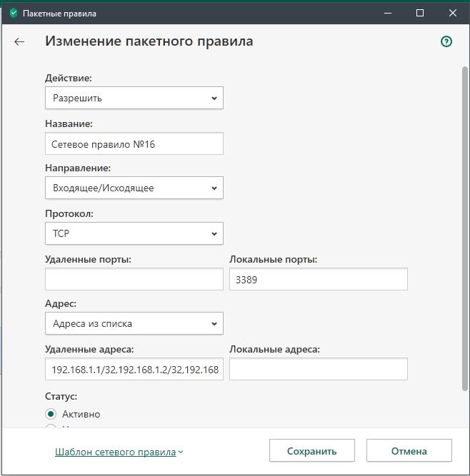The image size is (470, 476).
Task: Select the Активно status radio button
Action: coord(51,414)
